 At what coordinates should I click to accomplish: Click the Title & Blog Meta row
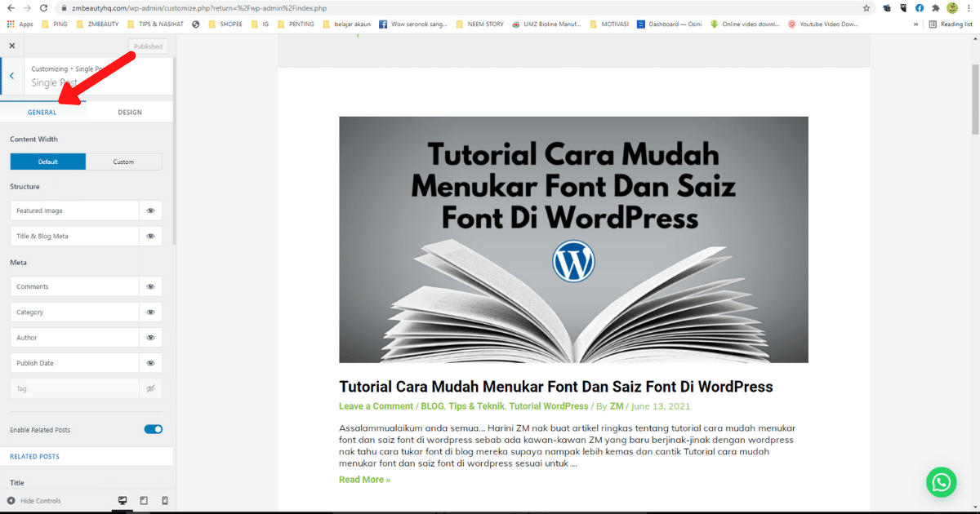click(x=87, y=236)
